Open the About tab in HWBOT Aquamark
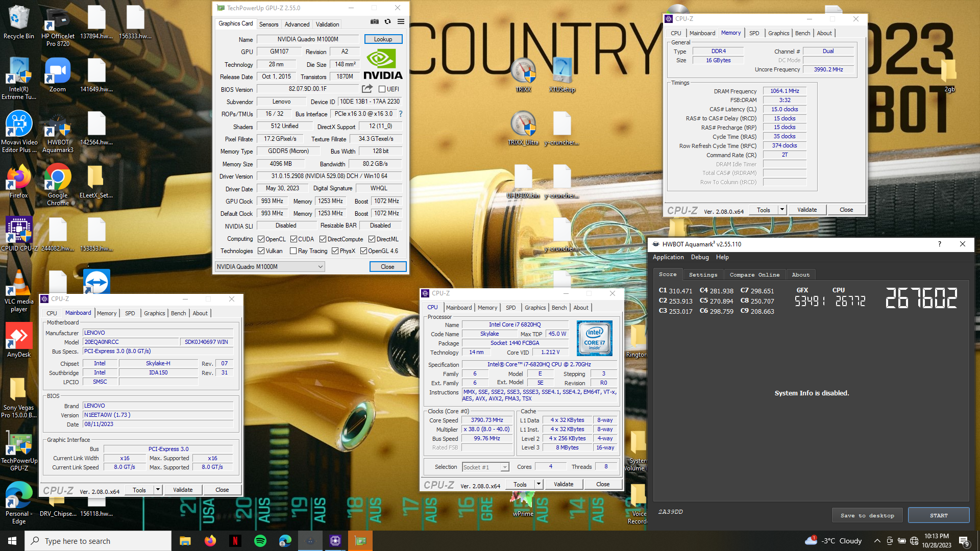 pyautogui.click(x=800, y=274)
